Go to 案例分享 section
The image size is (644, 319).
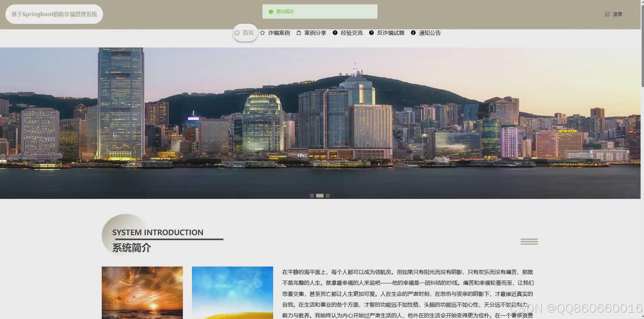(x=312, y=33)
